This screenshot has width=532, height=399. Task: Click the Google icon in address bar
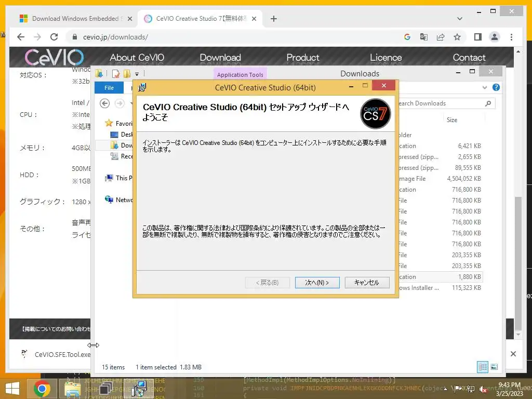click(x=407, y=37)
